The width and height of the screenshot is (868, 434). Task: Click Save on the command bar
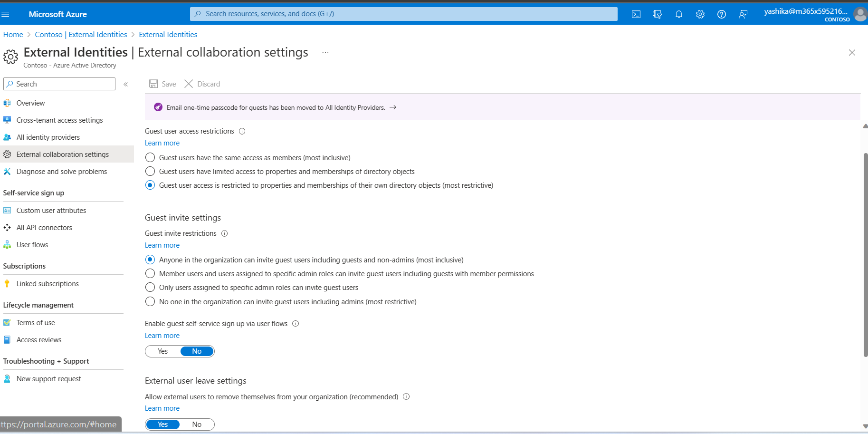(x=162, y=84)
